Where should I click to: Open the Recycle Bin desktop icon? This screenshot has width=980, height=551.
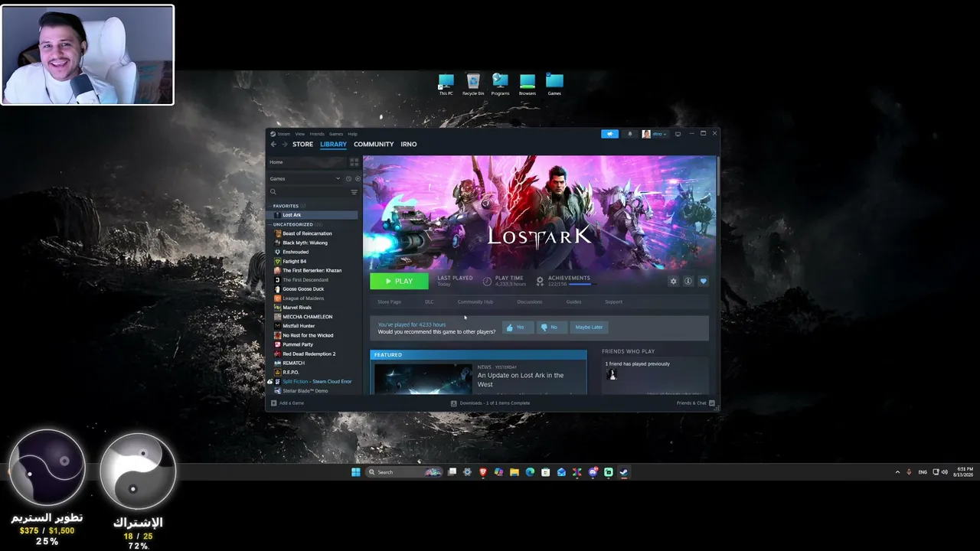(473, 84)
